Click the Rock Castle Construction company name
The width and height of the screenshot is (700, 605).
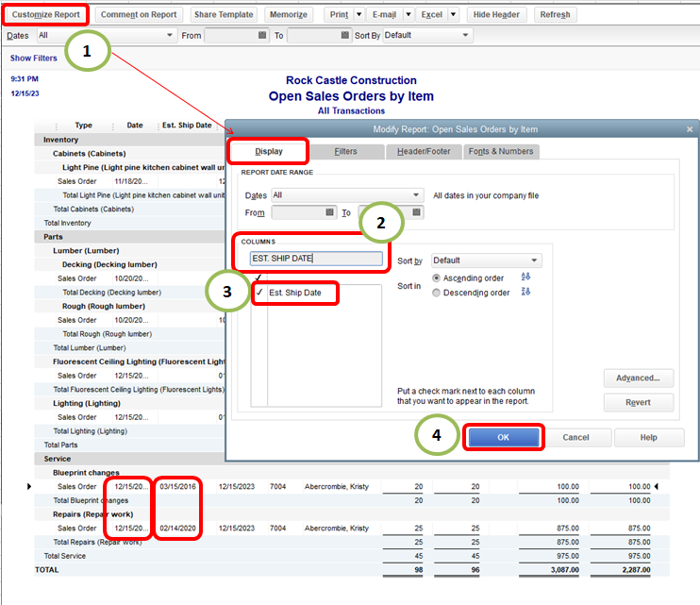[x=351, y=80]
